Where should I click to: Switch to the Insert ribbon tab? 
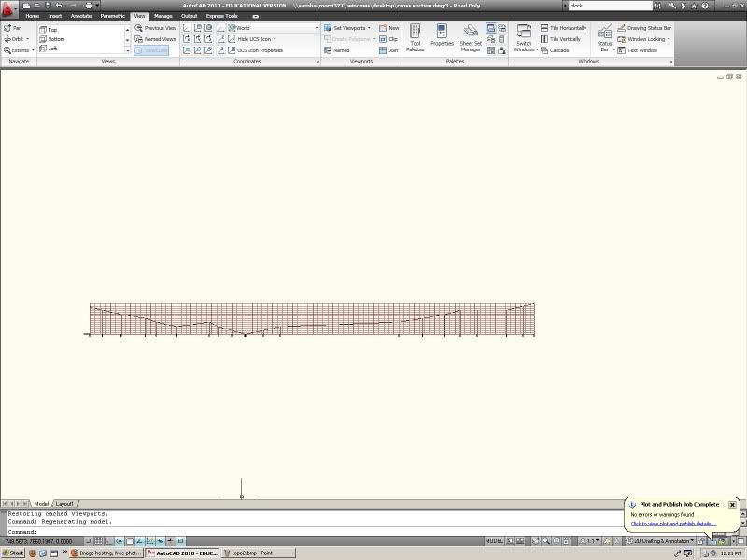click(55, 16)
